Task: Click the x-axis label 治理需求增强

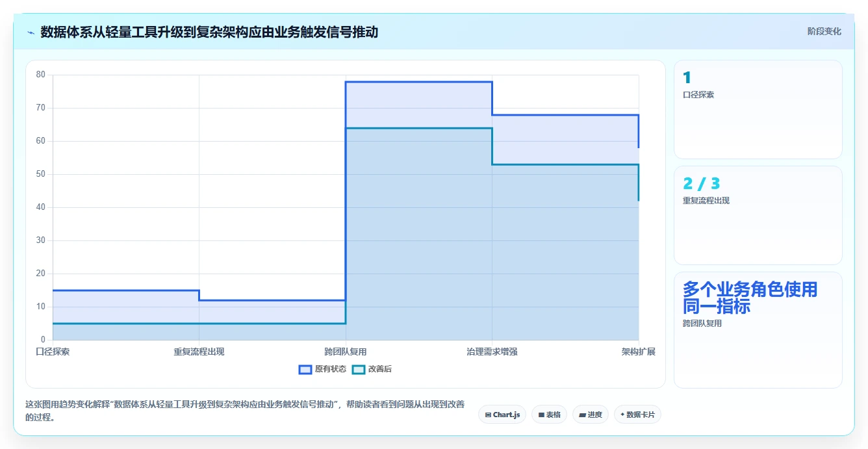Action: (492, 352)
